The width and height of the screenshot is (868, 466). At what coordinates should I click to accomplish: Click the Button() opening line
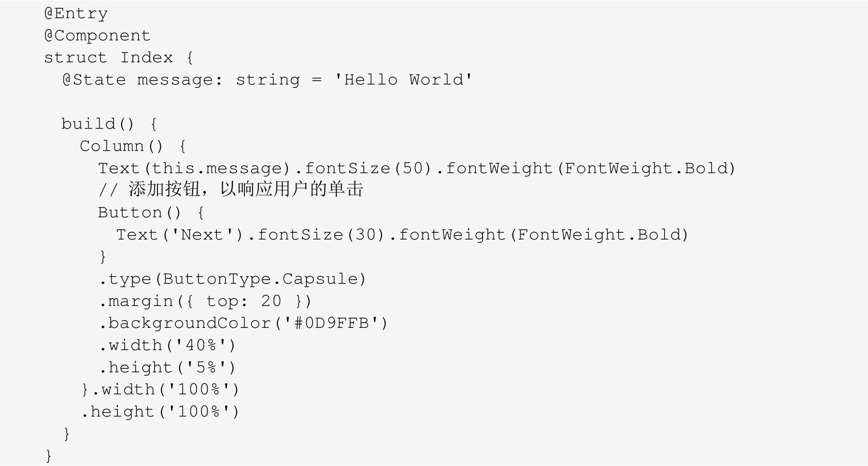point(151,213)
